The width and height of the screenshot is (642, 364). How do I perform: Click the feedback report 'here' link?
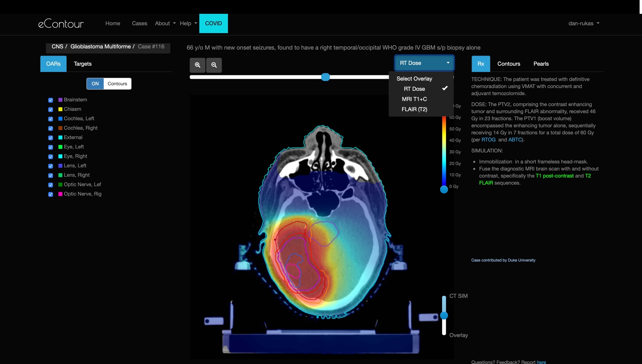pos(541,362)
